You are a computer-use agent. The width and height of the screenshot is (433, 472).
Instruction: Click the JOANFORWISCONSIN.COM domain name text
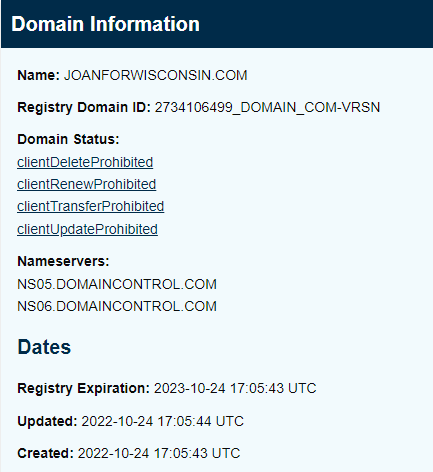(156, 75)
